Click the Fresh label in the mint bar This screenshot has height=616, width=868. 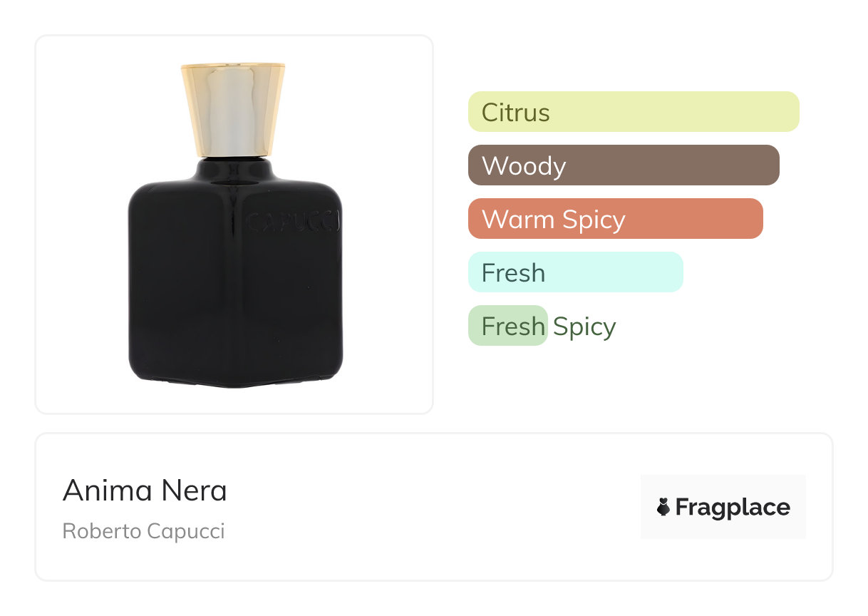(513, 273)
